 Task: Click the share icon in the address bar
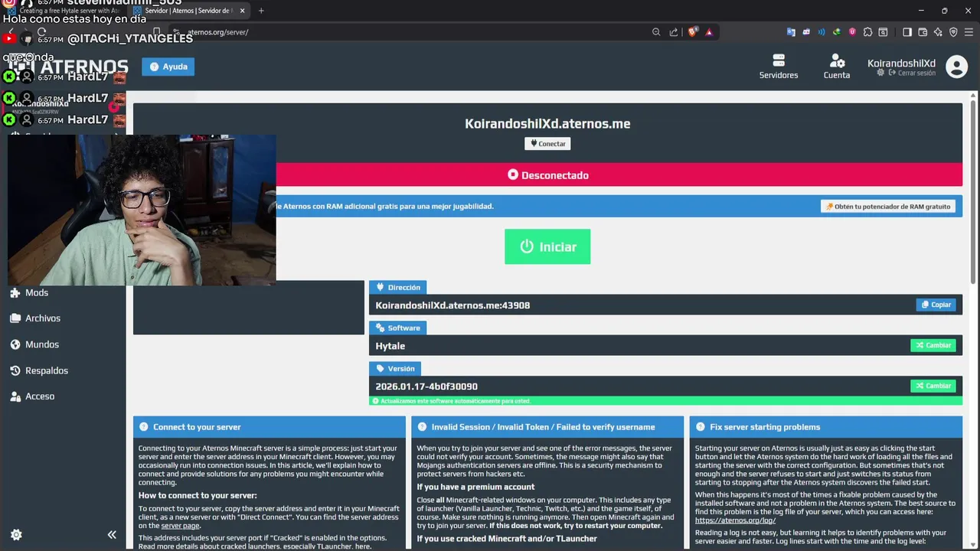(674, 32)
